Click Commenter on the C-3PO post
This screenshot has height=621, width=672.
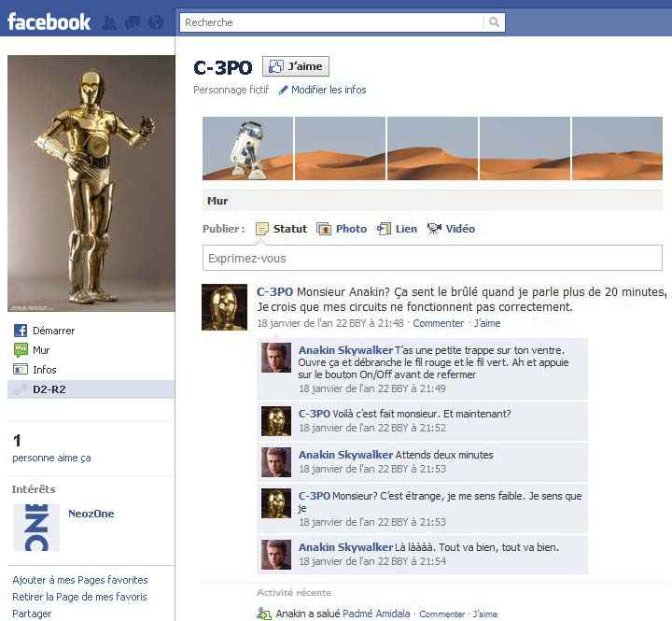tap(438, 323)
